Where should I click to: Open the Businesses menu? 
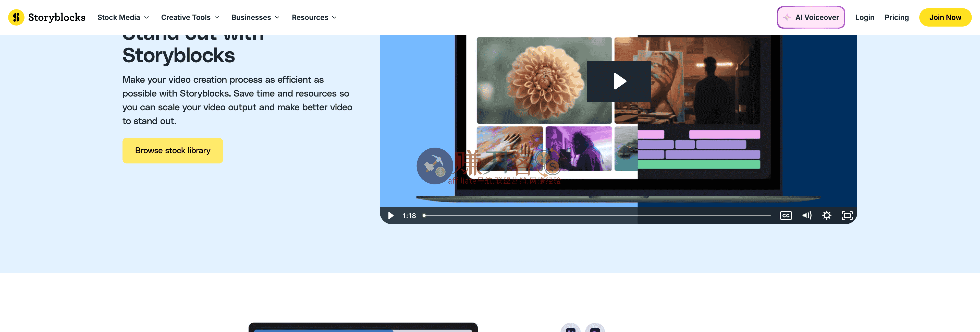click(255, 18)
